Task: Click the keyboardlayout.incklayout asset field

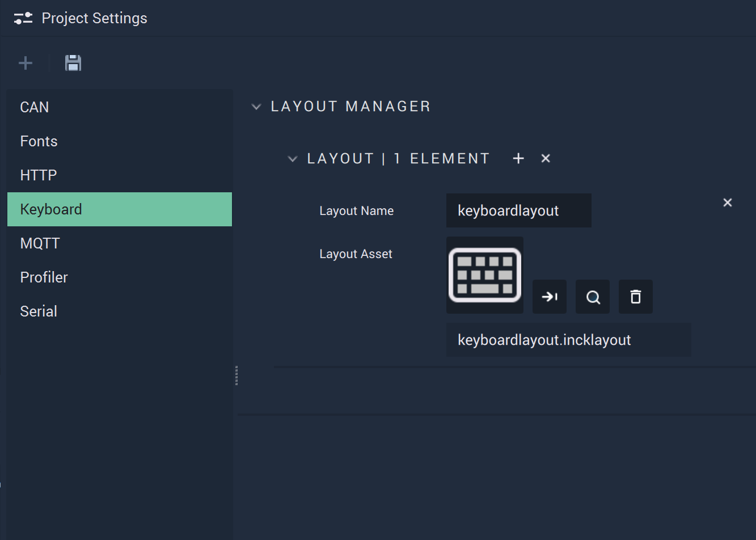Action: click(x=569, y=340)
